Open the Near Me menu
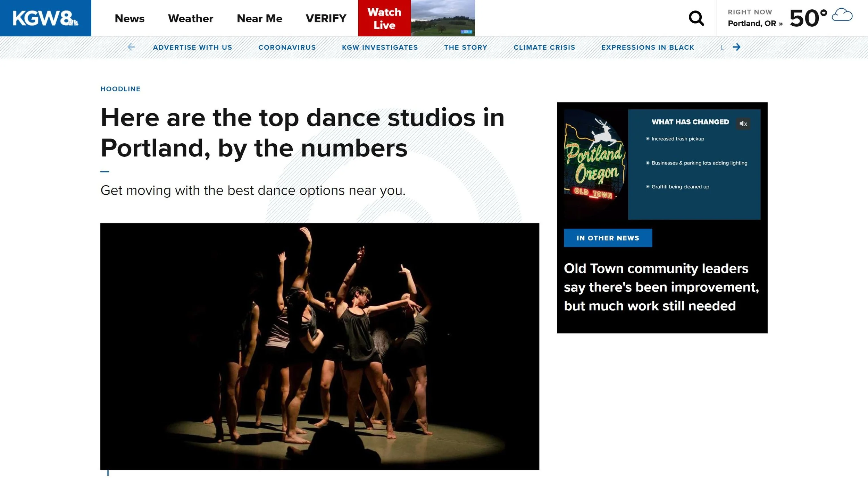 259,18
